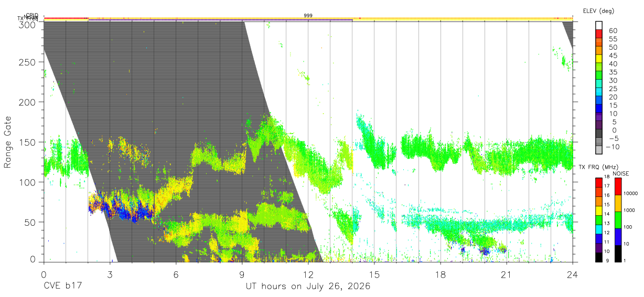Viewport: 644px width, 297px height.
Task: Click the "30" label on the ELEV scale
Action: pyautogui.click(x=613, y=81)
